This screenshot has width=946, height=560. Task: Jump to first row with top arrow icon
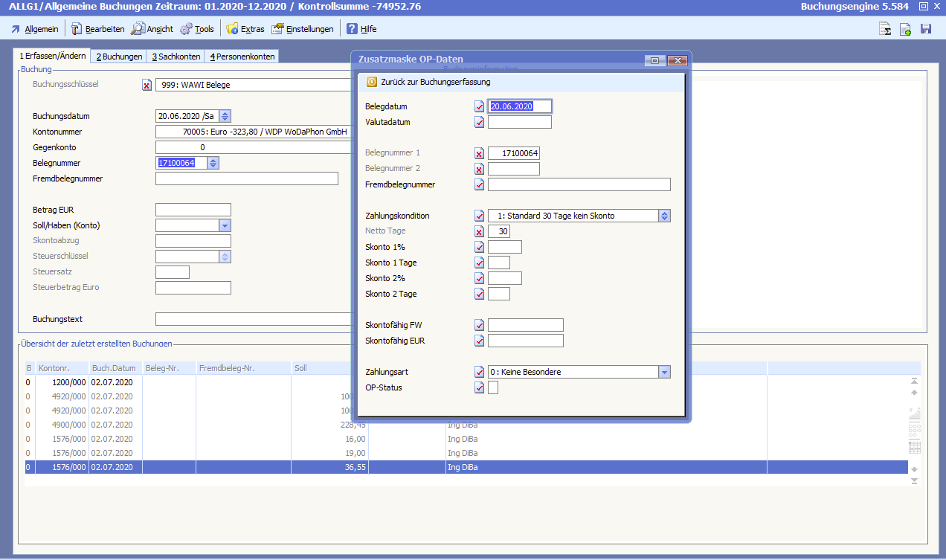point(914,381)
